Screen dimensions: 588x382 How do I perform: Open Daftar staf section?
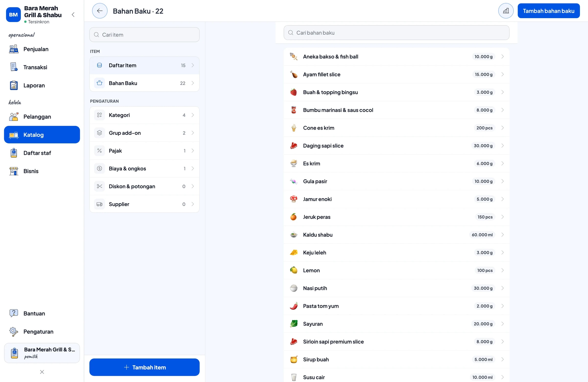point(42,153)
